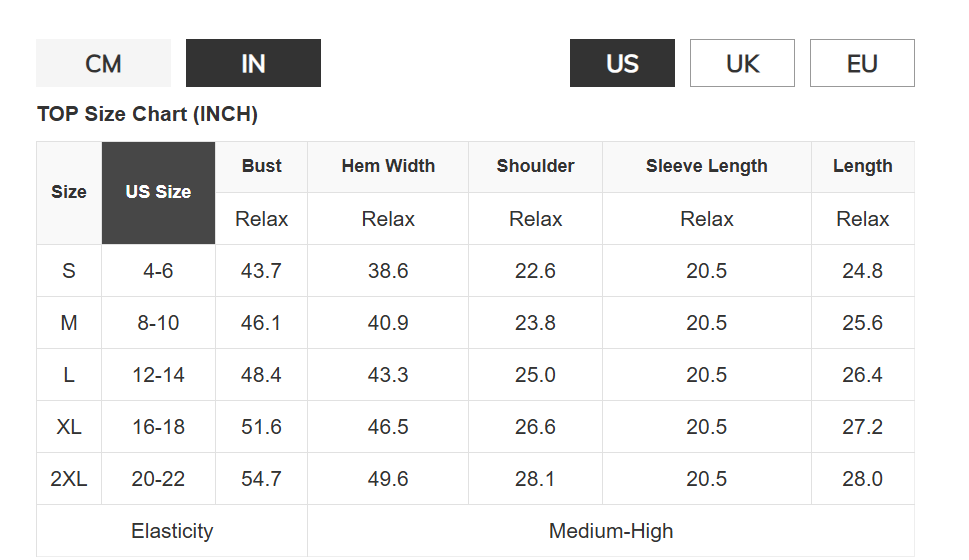Click the 54.7 bust value
This screenshot has width=969, height=560.
tap(261, 478)
